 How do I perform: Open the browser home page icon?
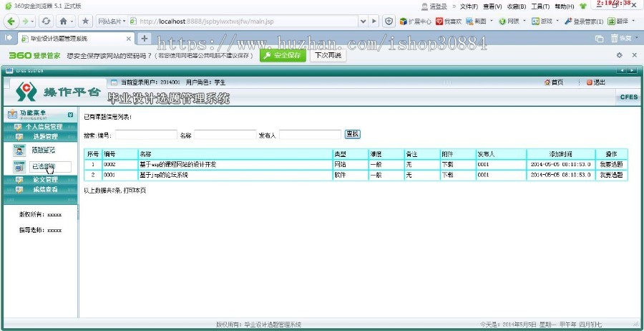(63, 21)
